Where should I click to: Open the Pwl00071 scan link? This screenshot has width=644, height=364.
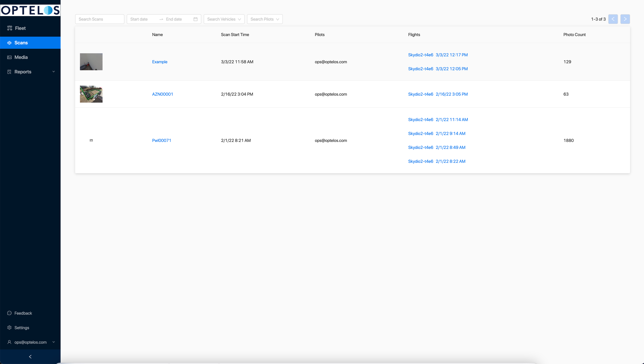click(161, 140)
